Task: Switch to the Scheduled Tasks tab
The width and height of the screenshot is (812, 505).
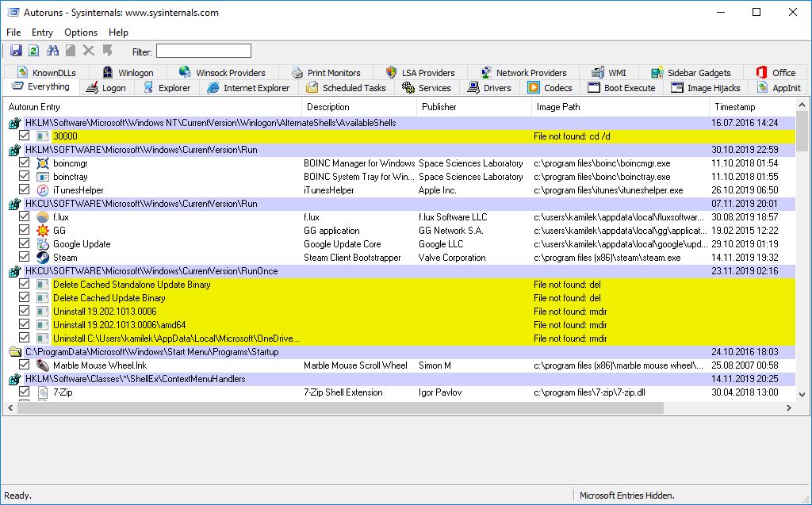Action: tap(345, 88)
